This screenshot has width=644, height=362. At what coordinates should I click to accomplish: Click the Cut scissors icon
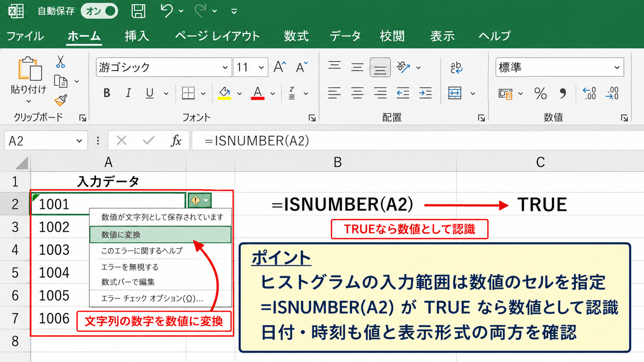click(x=60, y=62)
